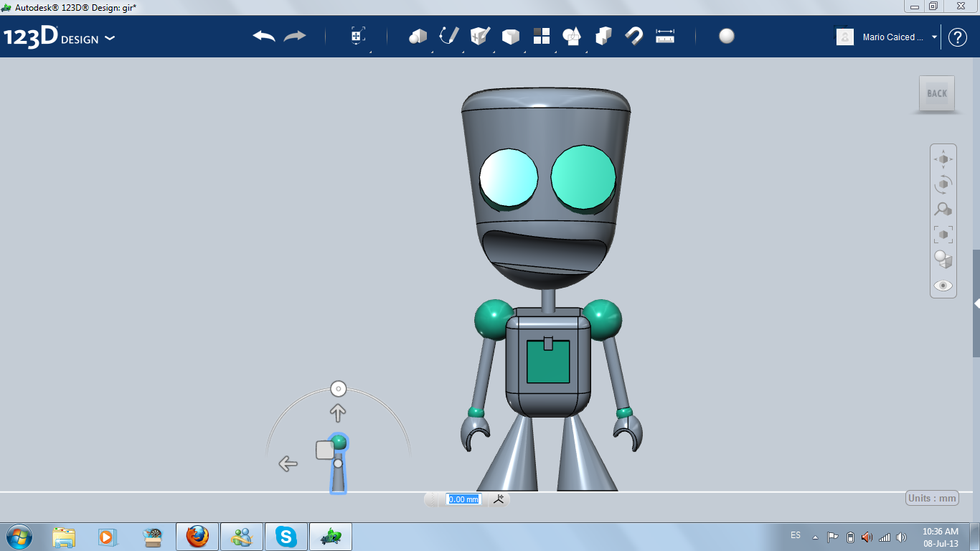Open the Modify tools menu
The width and height of the screenshot is (980, 551).
[x=511, y=37]
